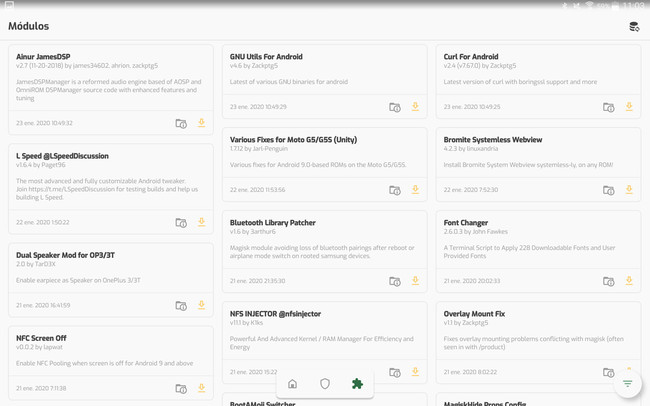650x406 pixels.
Task: Select the Curl For Android title
Action: (471, 57)
